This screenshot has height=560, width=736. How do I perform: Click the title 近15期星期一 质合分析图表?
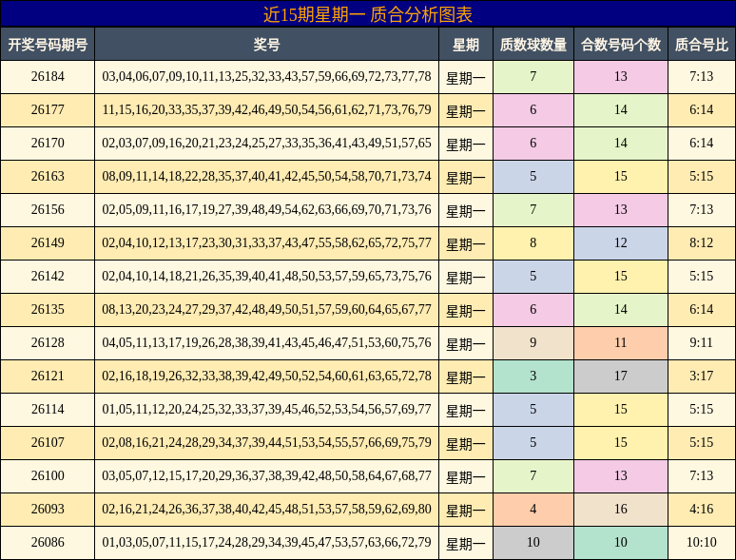tap(368, 14)
